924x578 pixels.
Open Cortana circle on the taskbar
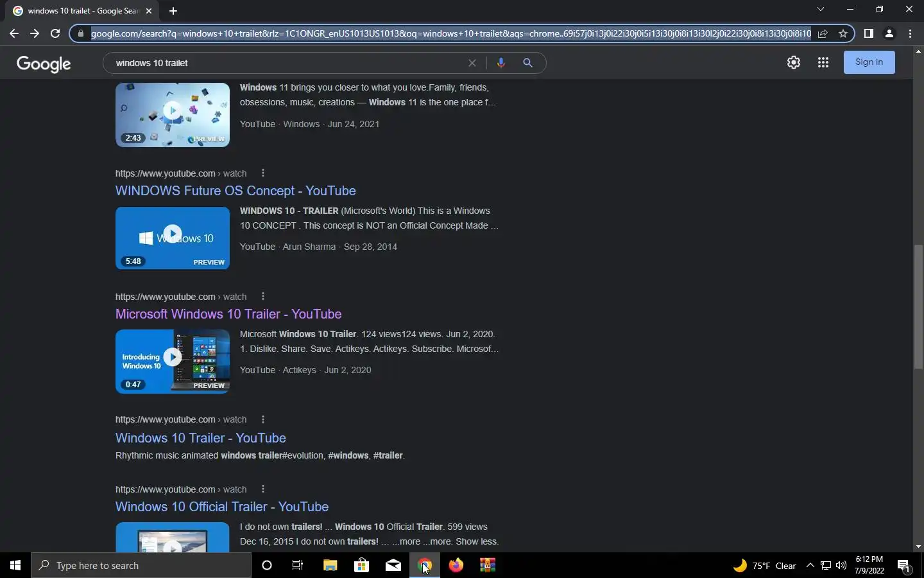coord(267,565)
